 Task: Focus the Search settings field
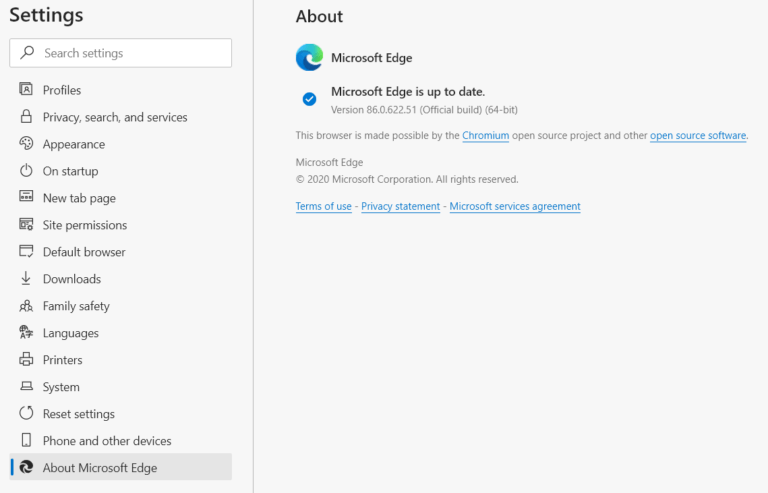(120, 53)
